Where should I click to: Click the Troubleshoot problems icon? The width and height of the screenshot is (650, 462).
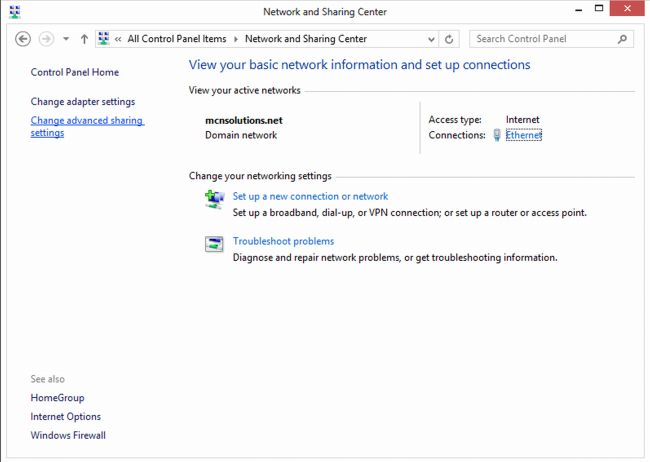tap(214, 244)
